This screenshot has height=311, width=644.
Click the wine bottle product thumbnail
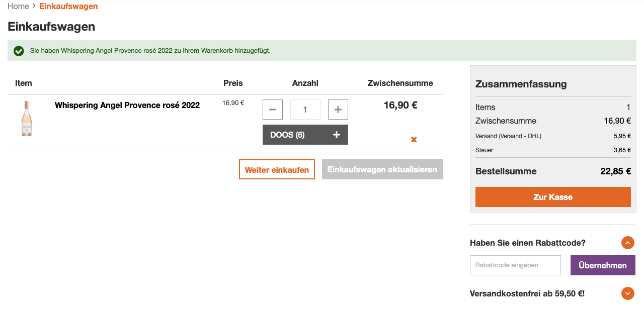pyautogui.click(x=27, y=120)
